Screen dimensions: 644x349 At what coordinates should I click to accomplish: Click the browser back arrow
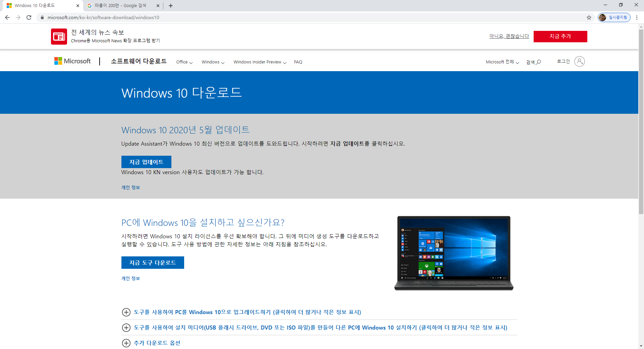click(7, 17)
